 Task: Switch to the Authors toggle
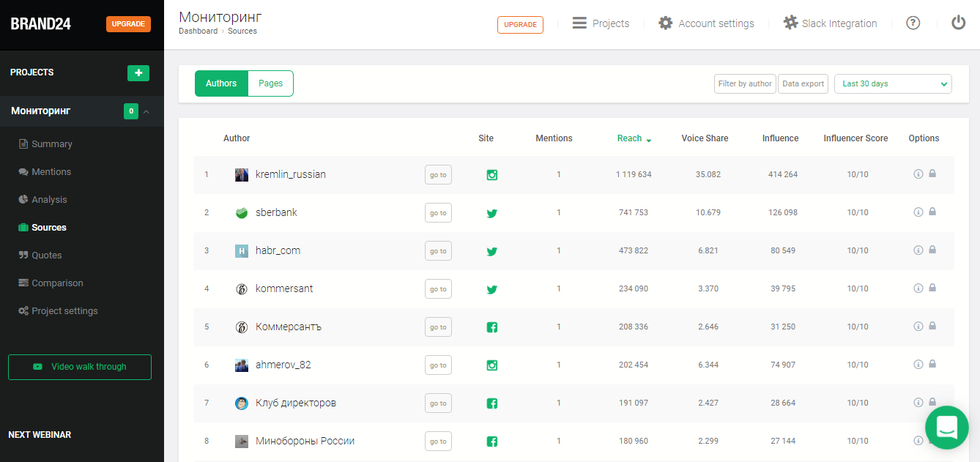click(221, 83)
